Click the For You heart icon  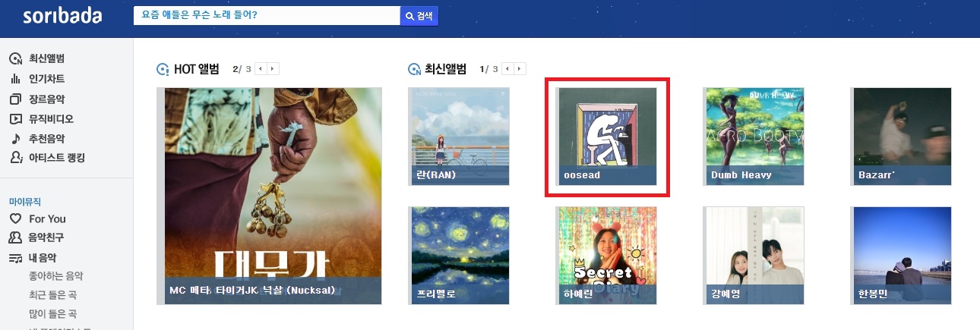15,218
